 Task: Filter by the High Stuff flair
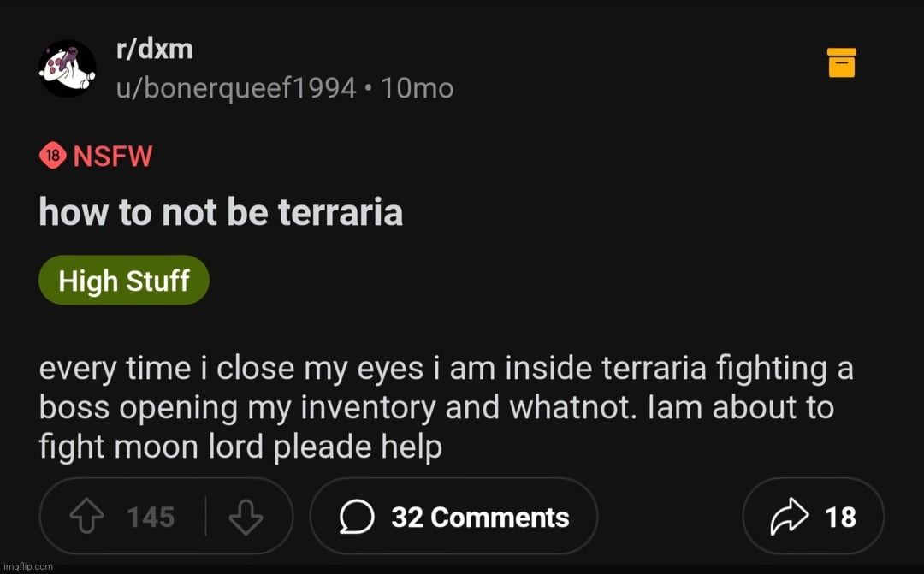pos(124,281)
